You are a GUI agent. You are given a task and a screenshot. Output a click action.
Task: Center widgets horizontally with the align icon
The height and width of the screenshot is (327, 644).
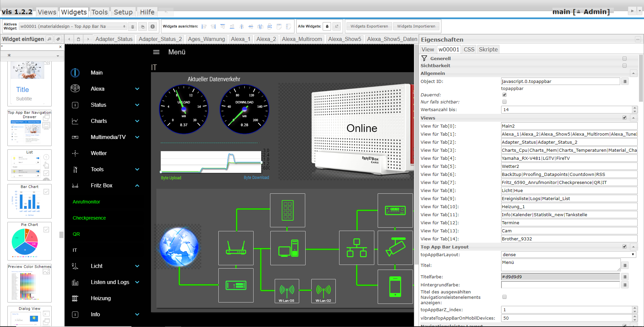coord(251,27)
